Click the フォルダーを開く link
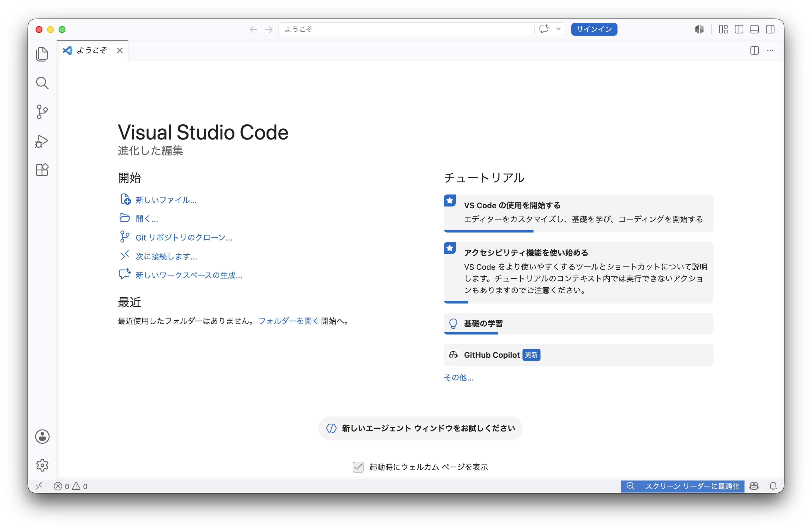This screenshot has width=812, height=530. coord(289,321)
